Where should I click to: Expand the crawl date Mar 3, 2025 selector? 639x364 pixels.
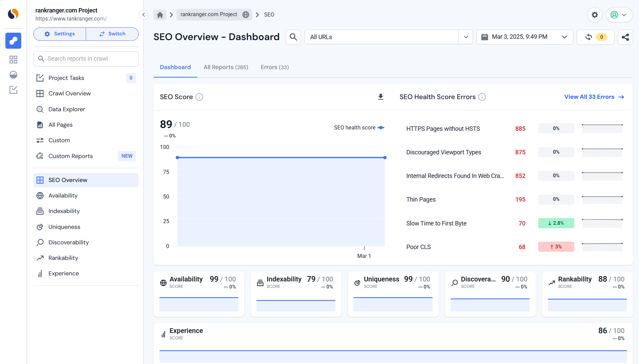click(x=525, y=37)
